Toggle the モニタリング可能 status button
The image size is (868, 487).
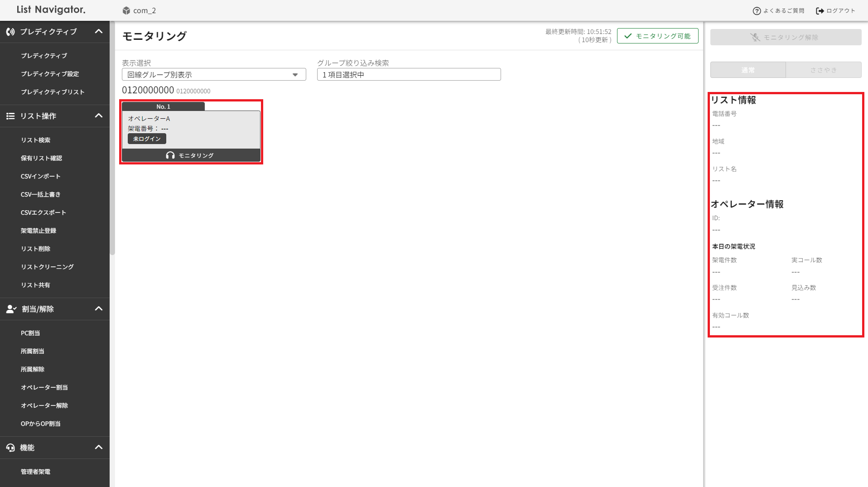click(657, 36)
